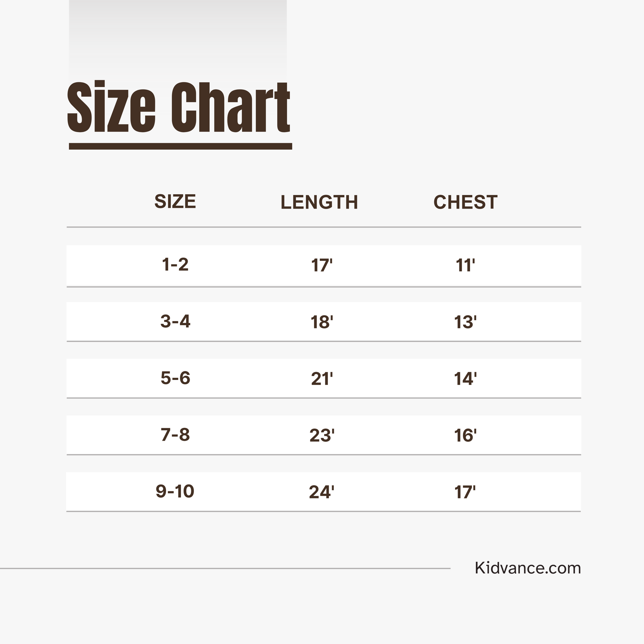Select the LENGTH column header
The height and width of the screenshot is (644, 644).
(x=319, y=203)
